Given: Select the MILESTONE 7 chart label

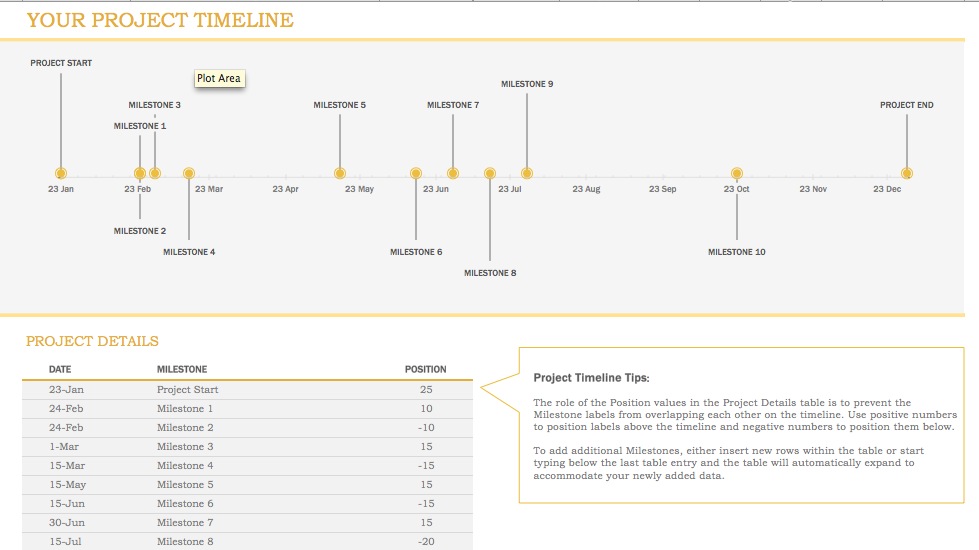Looking at the screenshot, I should pos(453,105).
